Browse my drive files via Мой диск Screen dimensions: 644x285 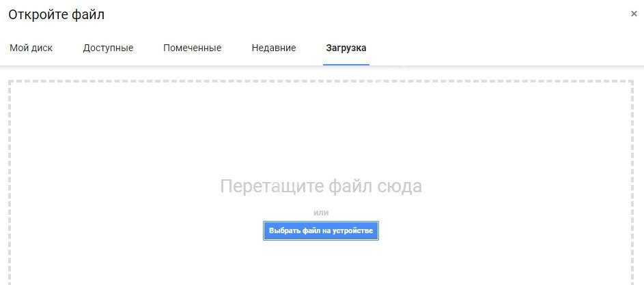(31, 48)
